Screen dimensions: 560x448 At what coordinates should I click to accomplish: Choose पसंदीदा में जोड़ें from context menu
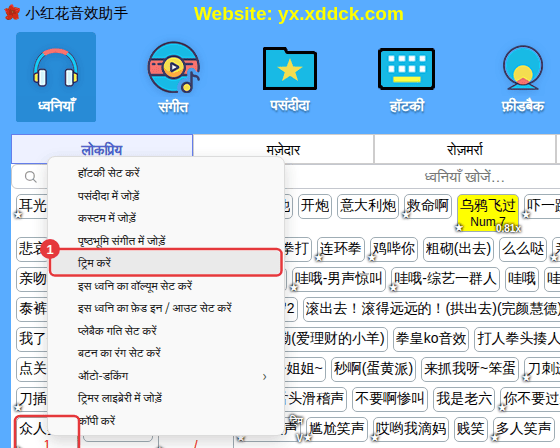[166, 195]
